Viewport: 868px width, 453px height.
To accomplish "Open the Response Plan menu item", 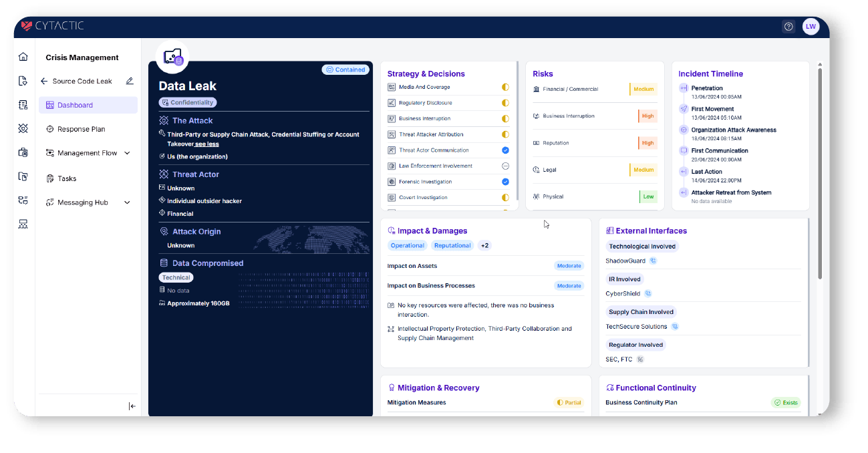I will [x=88, y=129].
